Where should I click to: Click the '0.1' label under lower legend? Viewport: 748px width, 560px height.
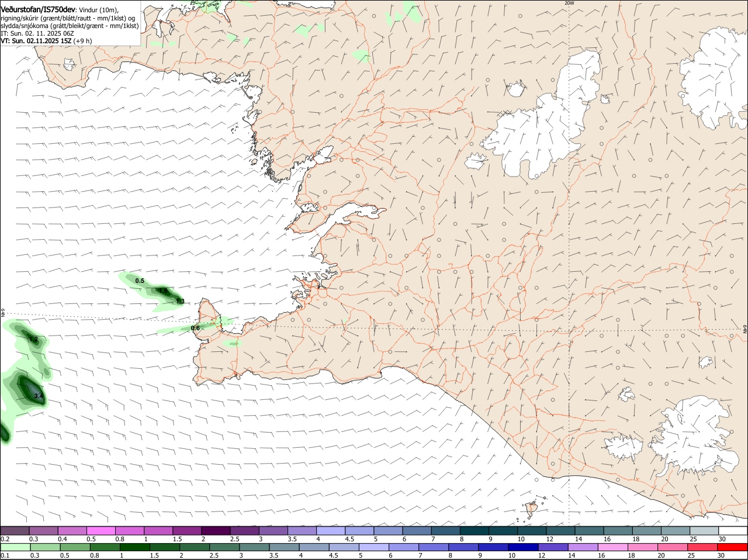(x=5, y=555)
